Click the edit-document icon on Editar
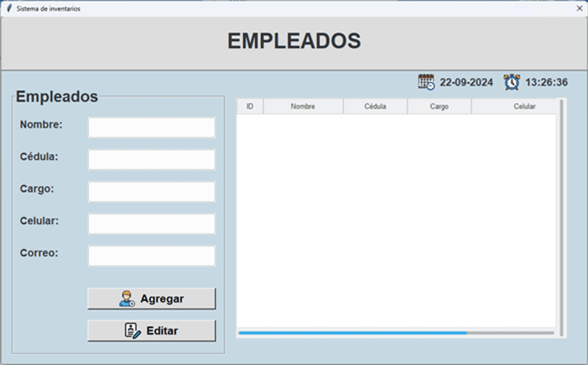The width and height of the screenshot is (588, 365). 132,331
